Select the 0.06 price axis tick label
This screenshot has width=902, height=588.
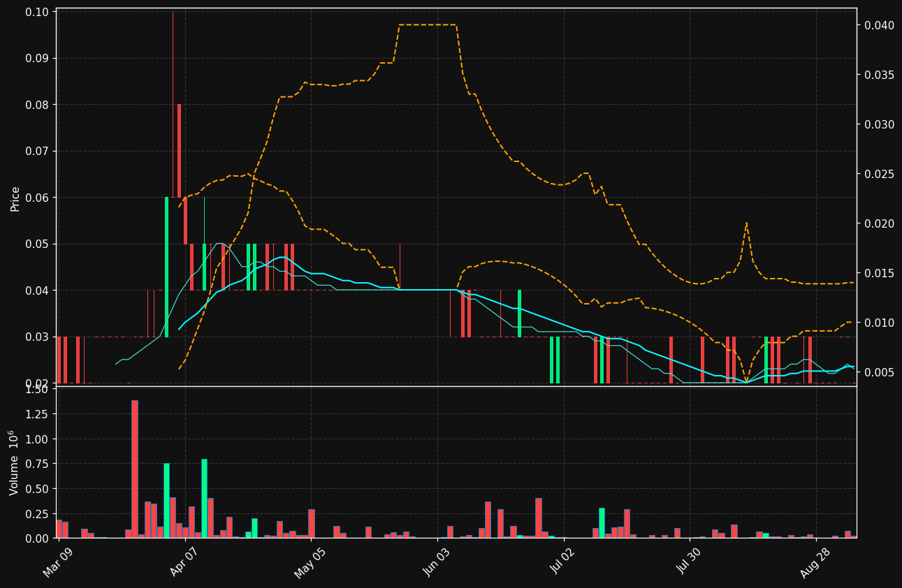point(36,198)
